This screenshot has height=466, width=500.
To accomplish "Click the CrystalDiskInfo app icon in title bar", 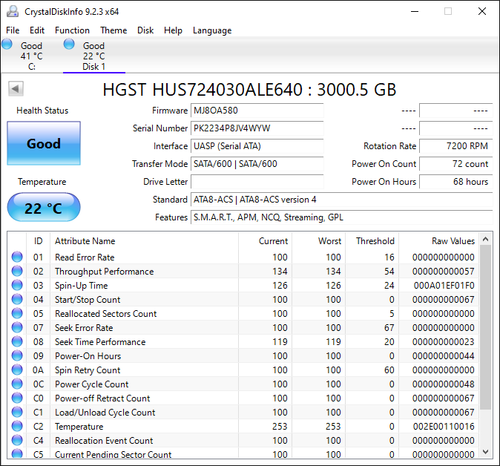I will coord(13,11).
